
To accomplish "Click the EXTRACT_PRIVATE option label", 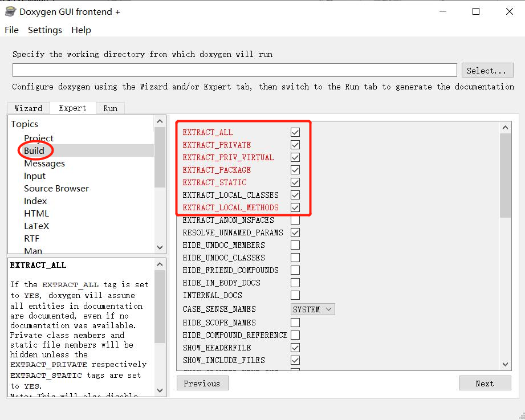I will point(217,145).
